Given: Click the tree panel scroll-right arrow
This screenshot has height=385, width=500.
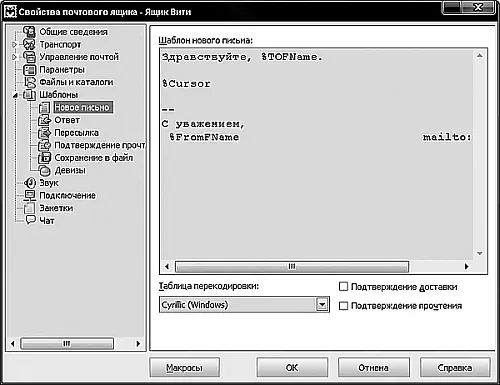Looking at the screenshot, I should tap(138, 343).
